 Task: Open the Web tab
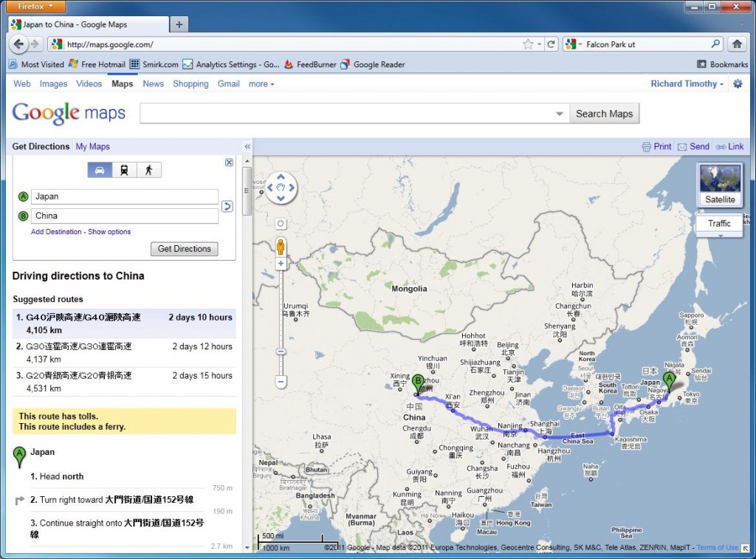[x=22, y=84]
